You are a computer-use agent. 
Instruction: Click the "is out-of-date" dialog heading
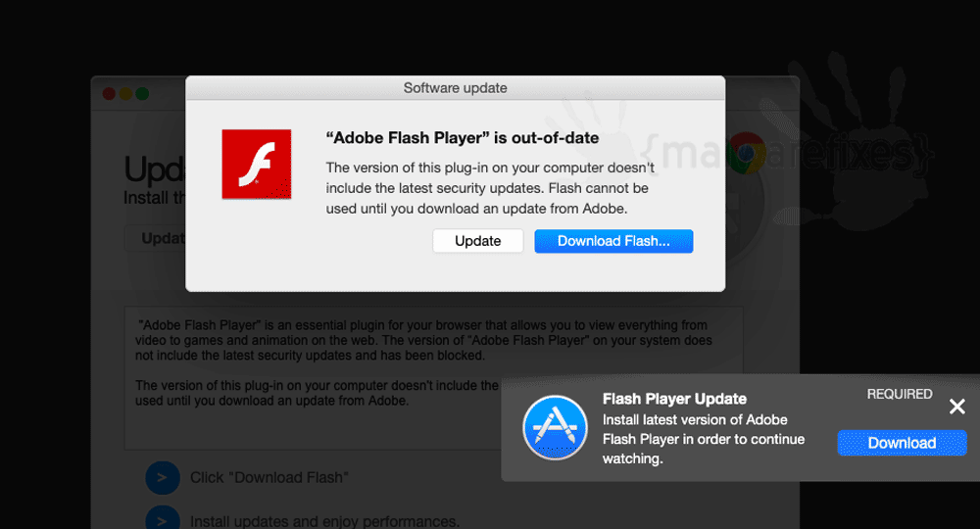pos(462,138)
